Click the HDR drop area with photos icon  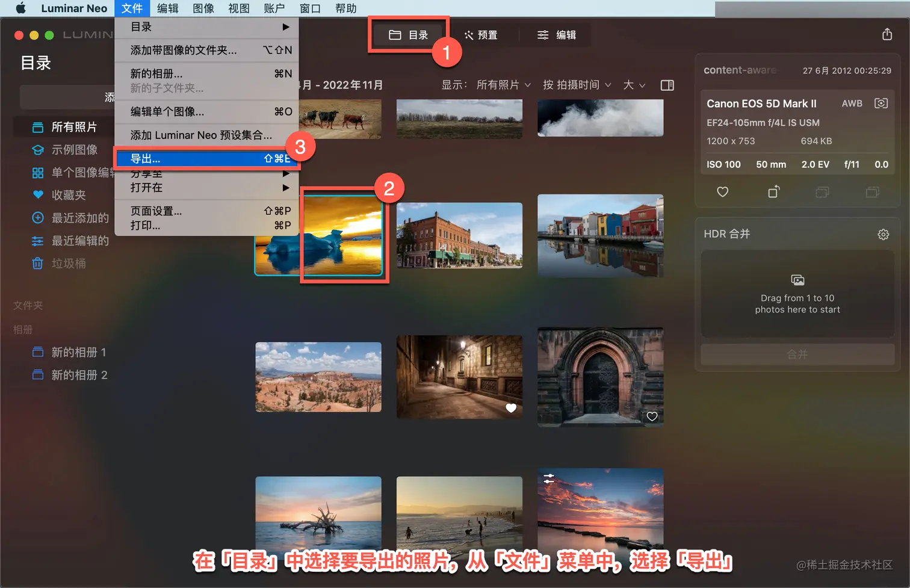pyautogui.click(x=797, y=294)
